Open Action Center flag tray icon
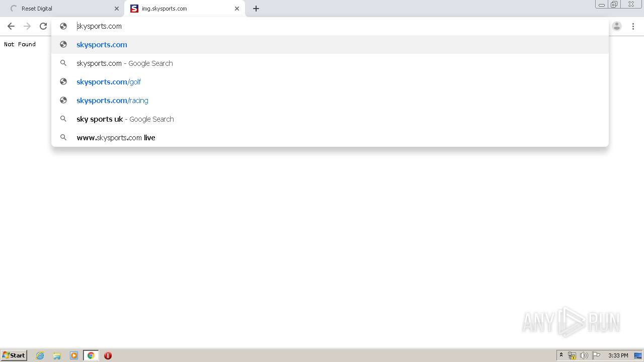 point(596,355)
